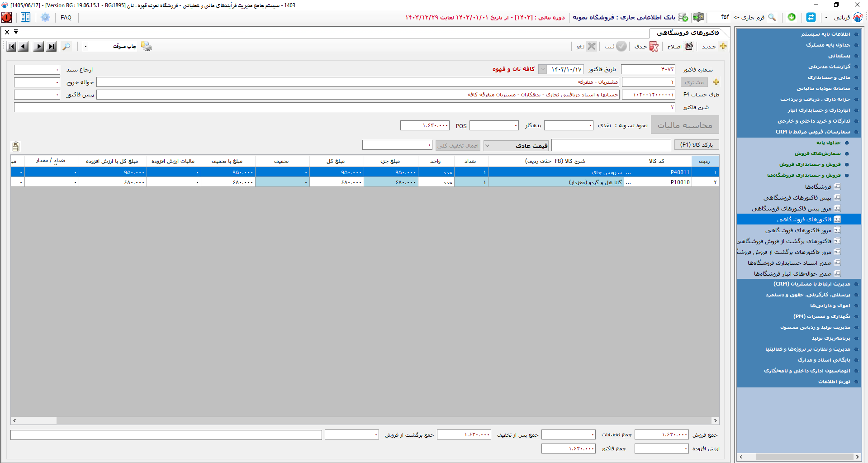Click the جدید new invoice button
The image size is (868, 463).
tap(714, 46)
